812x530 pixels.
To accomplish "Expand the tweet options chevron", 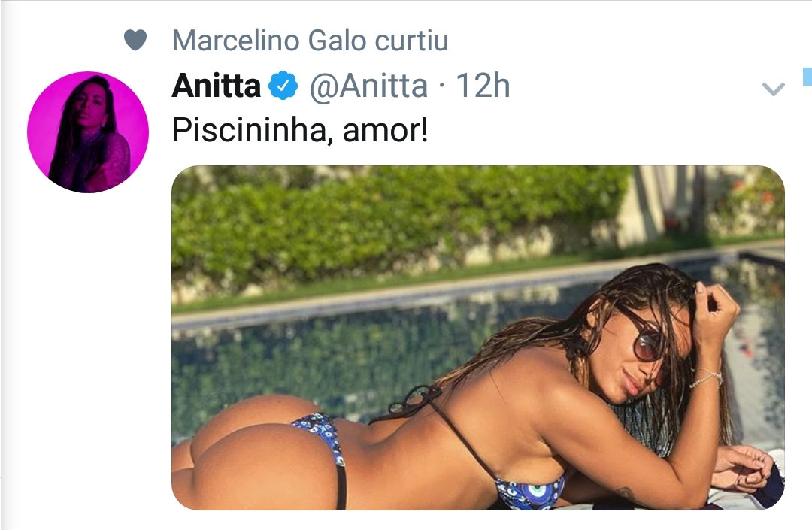I will pos(774,89).
